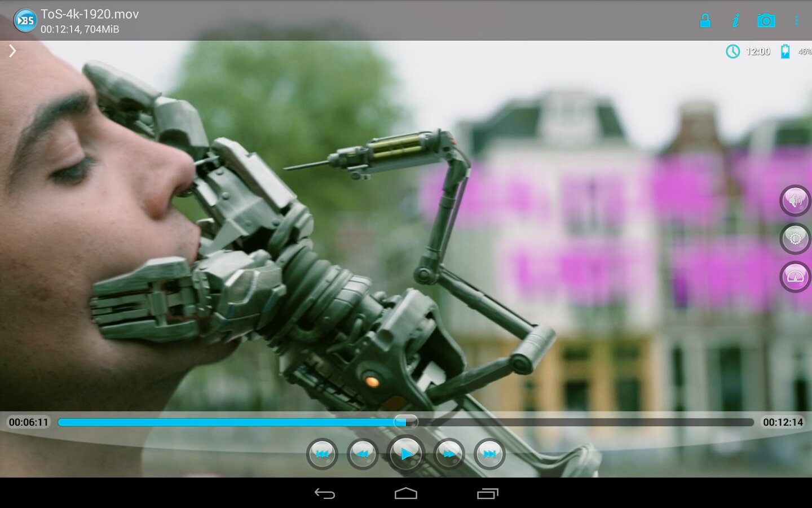
Task: Fast forward the video
Action: pyautogui.click(x=449, y=454)
